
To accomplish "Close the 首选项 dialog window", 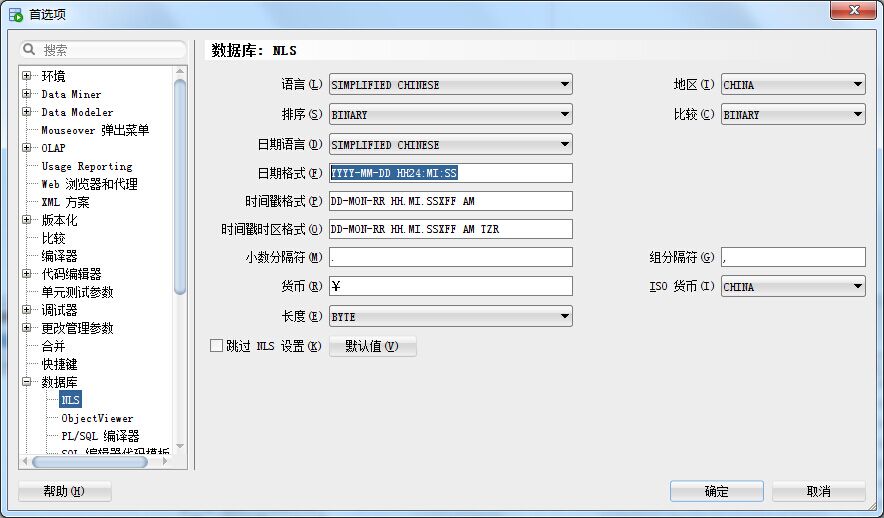I will tap(854, 11).
